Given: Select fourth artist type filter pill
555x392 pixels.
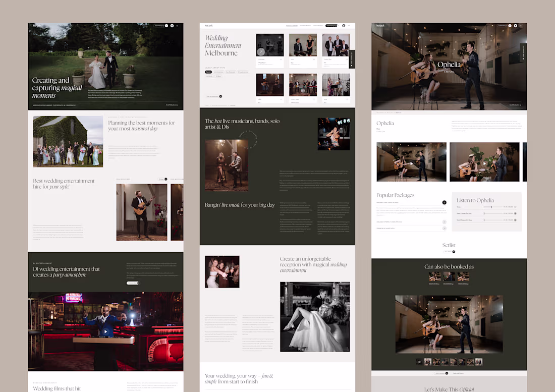Looking at the screenshot, I should click(243, 72).
